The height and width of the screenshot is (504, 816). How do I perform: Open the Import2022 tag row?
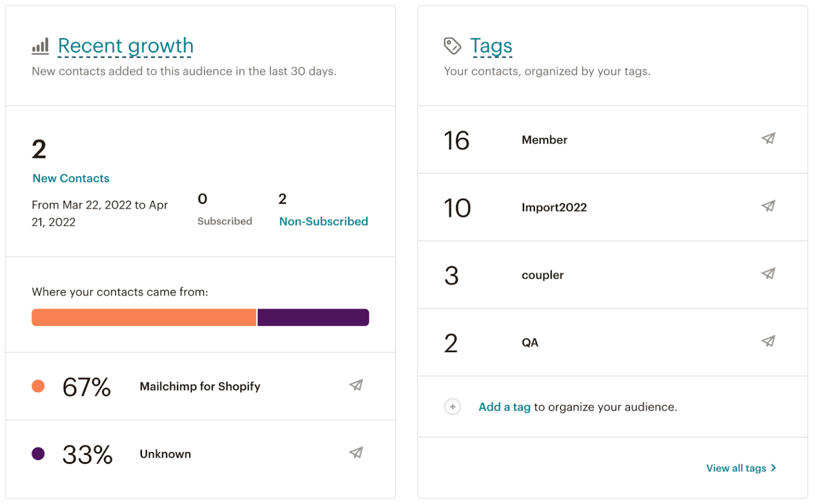554,207
